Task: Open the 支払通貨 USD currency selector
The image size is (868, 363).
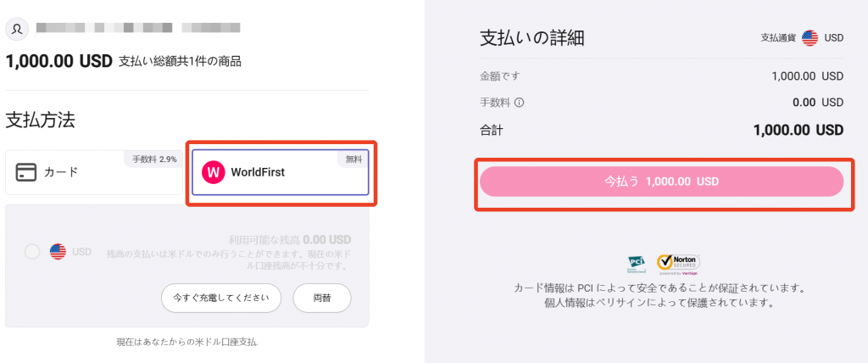Action: (802, 37)
